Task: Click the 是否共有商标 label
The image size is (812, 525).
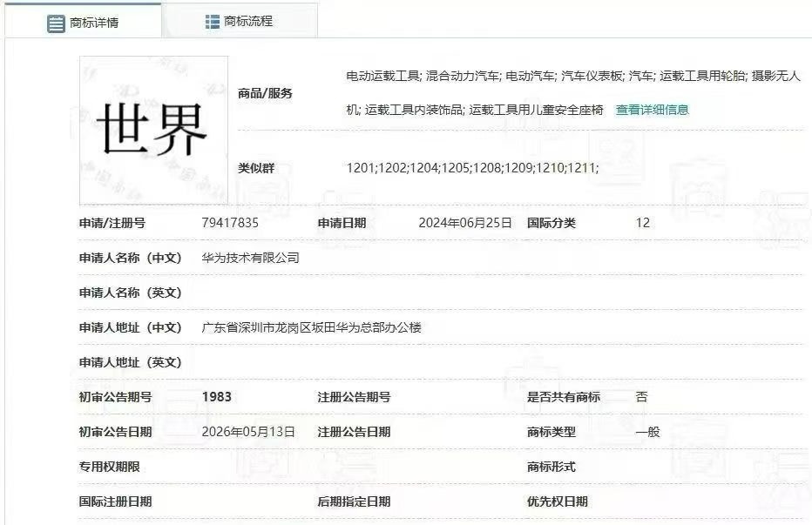Action: pos(564,397)
